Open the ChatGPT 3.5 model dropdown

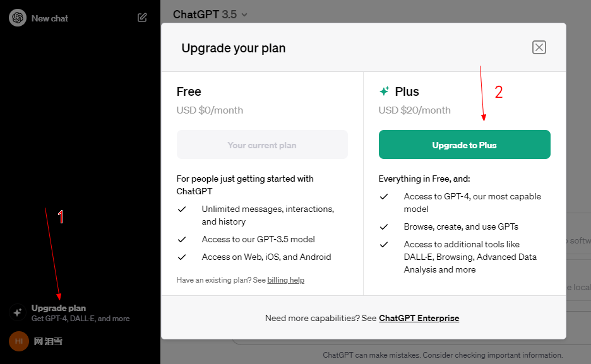[x=210, y=14]
